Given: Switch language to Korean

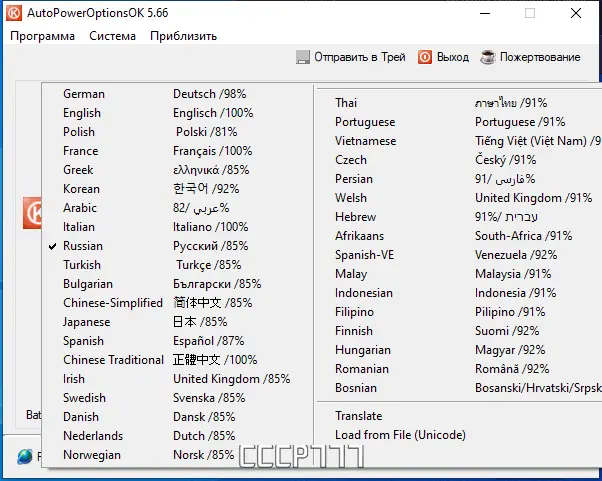Looking at the screenshot, I should pyautogui.click(x=177, y=189).
